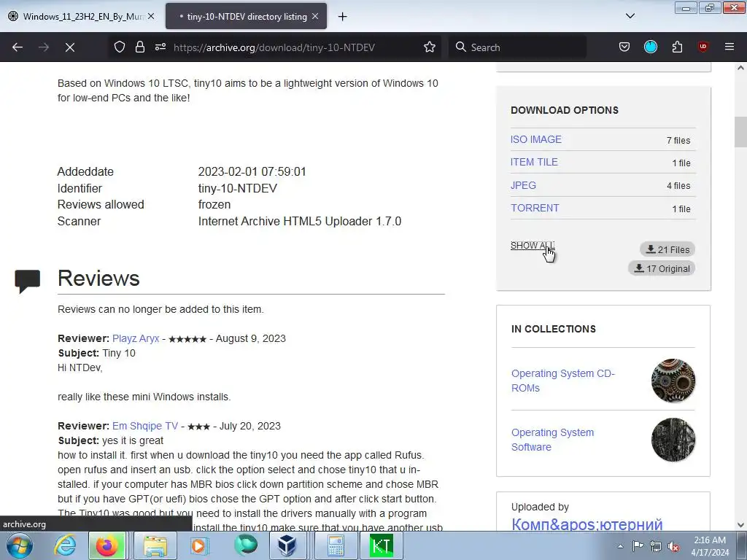Go back to the previous page
Viewport: 747px width, 560px height.
tap(18, 47)
